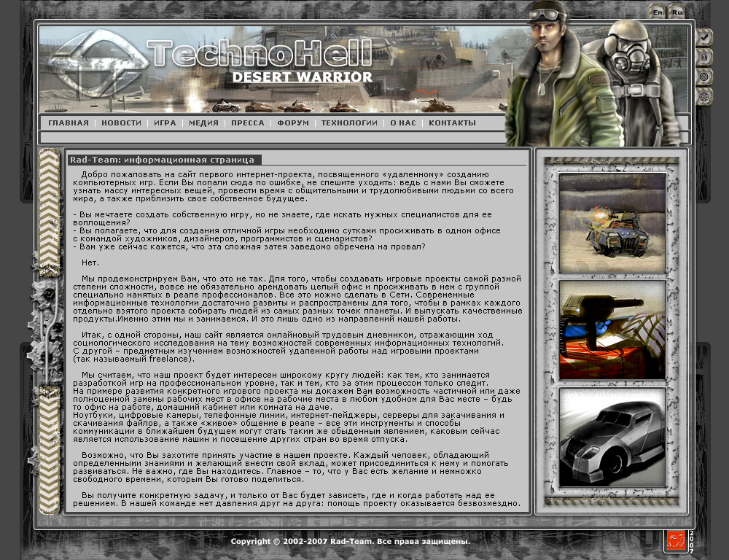Click the 'Rad-Team: информационная страница' heading
This screenshot has width=729, height=560.
click(163, 160)
